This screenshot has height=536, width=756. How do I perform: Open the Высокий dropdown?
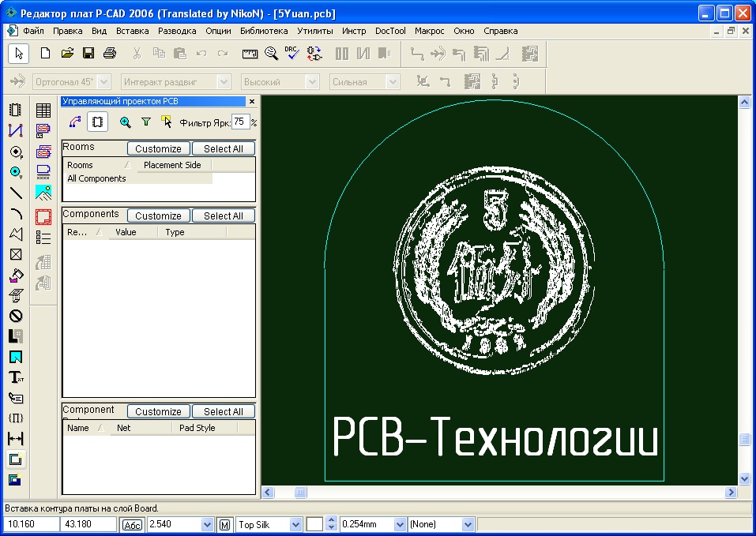pyautogui.click(x=312, y=82)
